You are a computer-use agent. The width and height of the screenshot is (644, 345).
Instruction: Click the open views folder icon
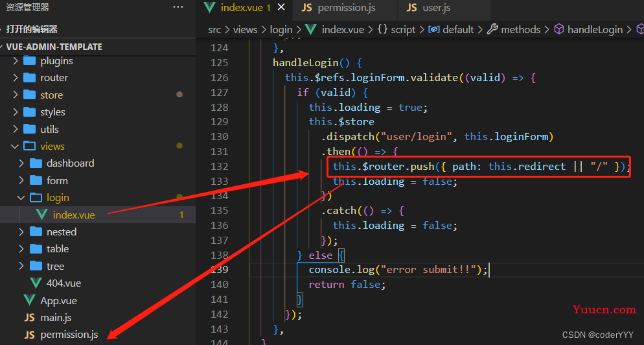point(30,146)
